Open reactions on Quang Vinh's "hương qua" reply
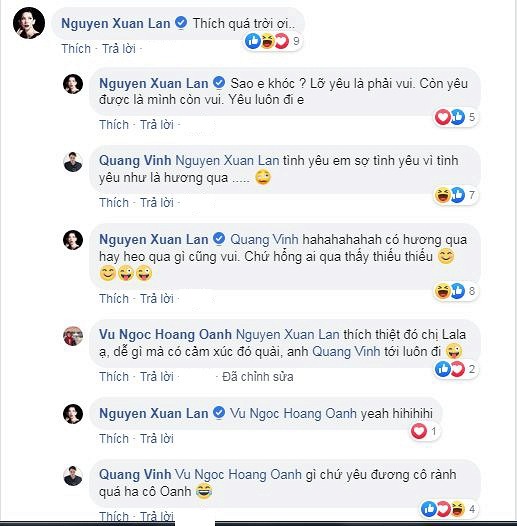Image resolution: width=517 pixels, height=526 pixels. 456,195
